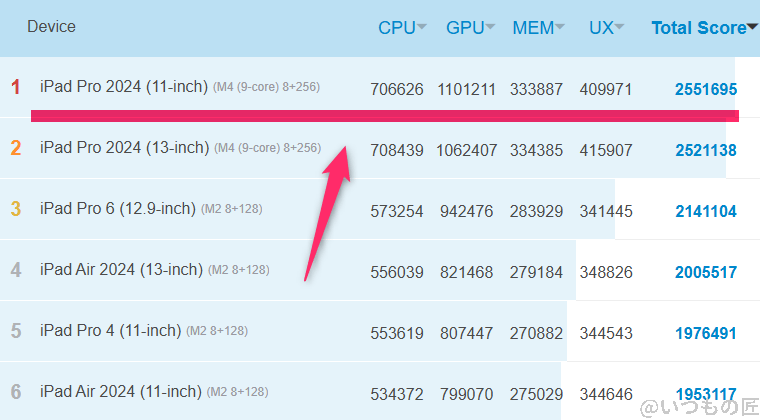This screenshot has width=760, height=420.
Task: Sort the ranking by CPU score
Action: (x=402, y=28)
